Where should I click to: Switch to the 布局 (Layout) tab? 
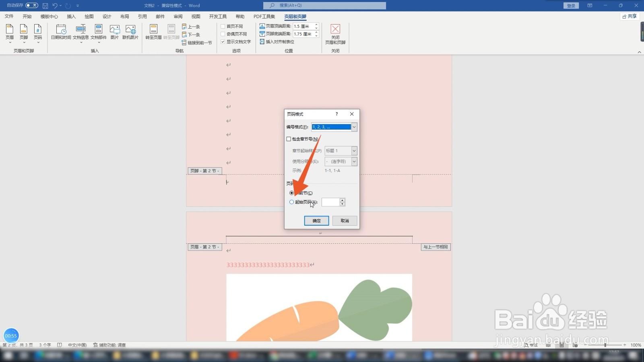click(125, 16)
